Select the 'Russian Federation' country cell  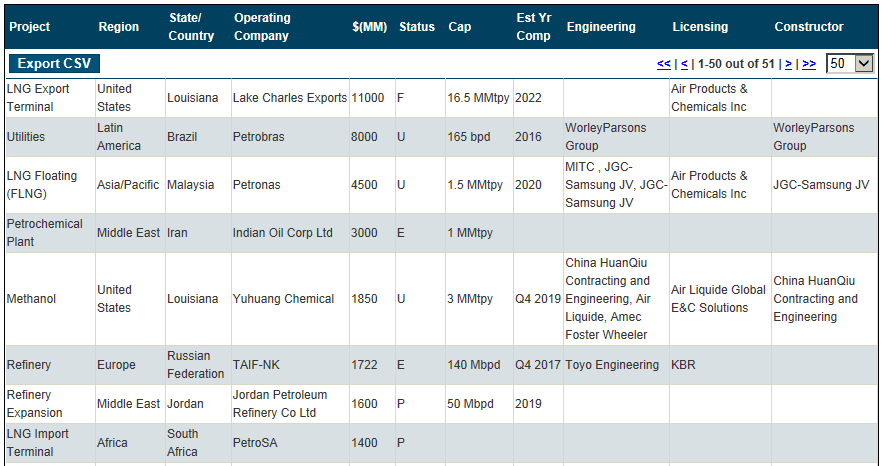click(198, 364)
